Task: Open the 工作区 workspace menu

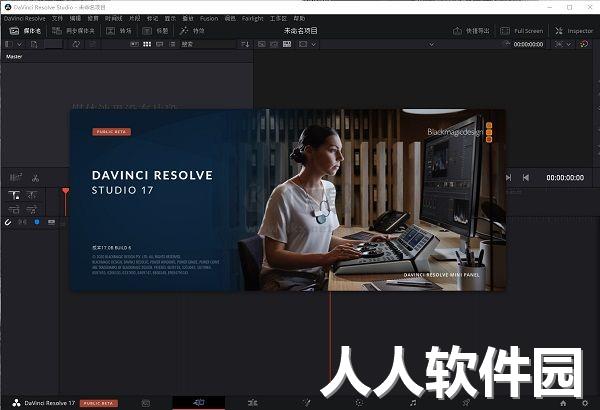Action: tap(278, 18)
